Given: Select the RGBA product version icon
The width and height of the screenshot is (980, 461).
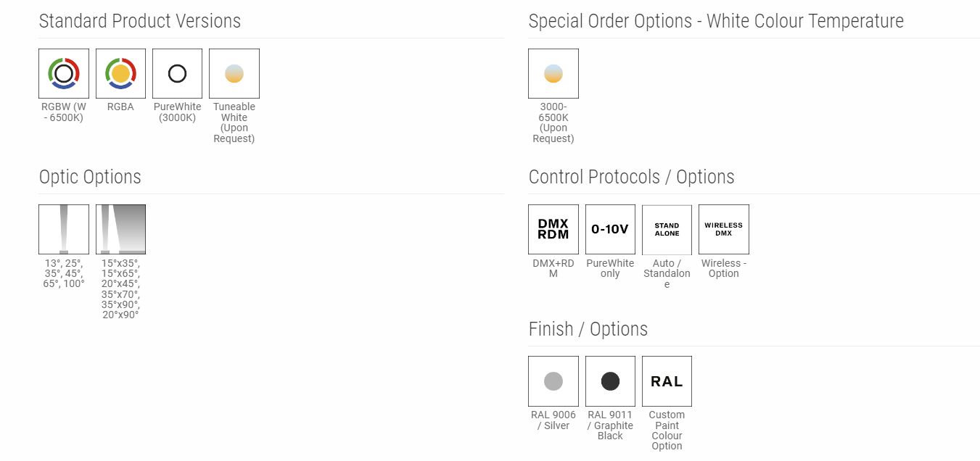Looking at the screenshot, I should pos(120,73).
